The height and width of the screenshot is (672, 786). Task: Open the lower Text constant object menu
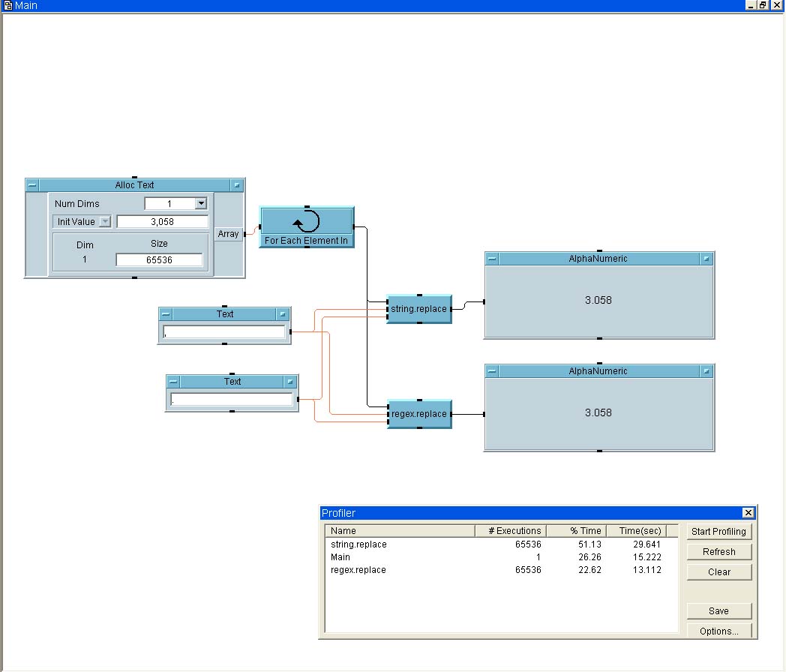172,382
